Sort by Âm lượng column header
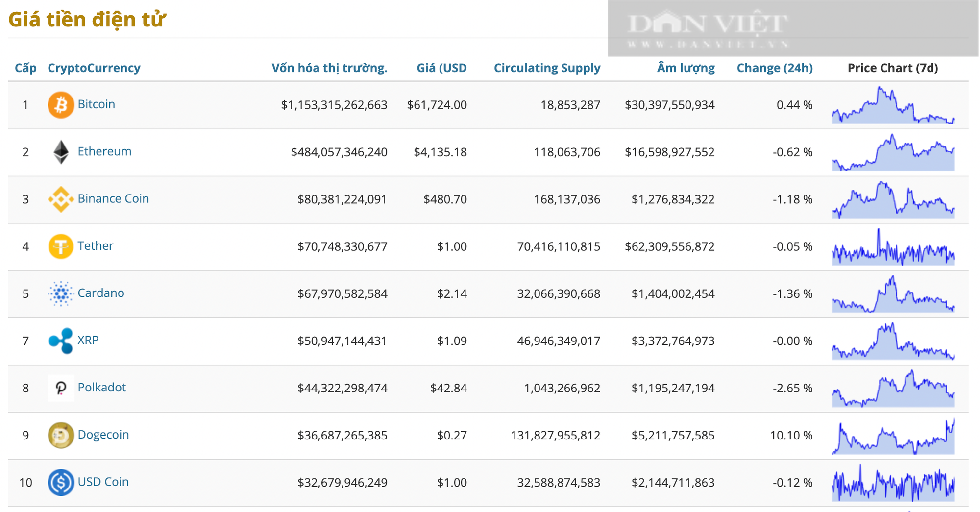 click(x=686, y=68)
